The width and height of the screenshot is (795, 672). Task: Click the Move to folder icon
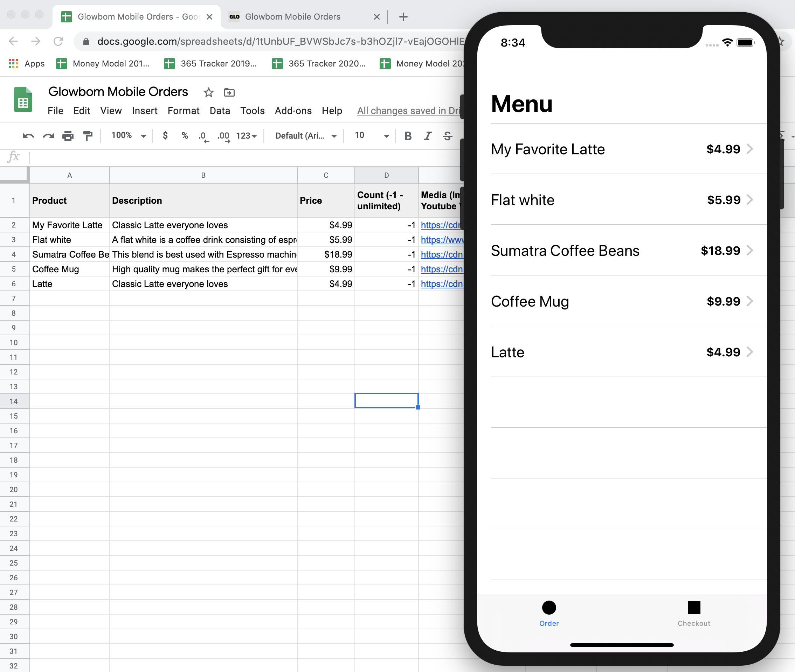(x=229, y=92)
